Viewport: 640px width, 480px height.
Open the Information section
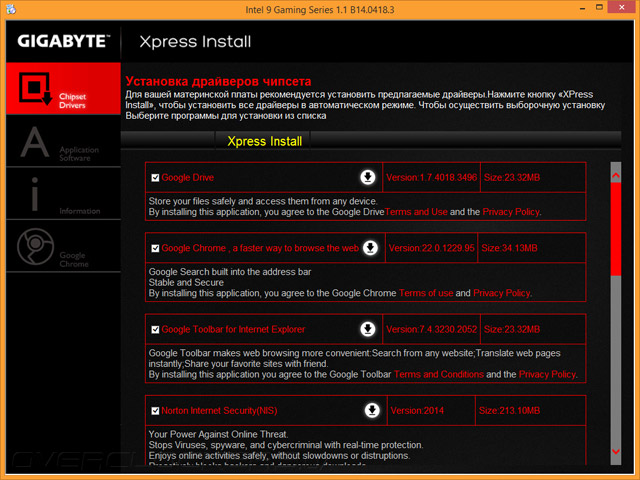tap(63, 194)
